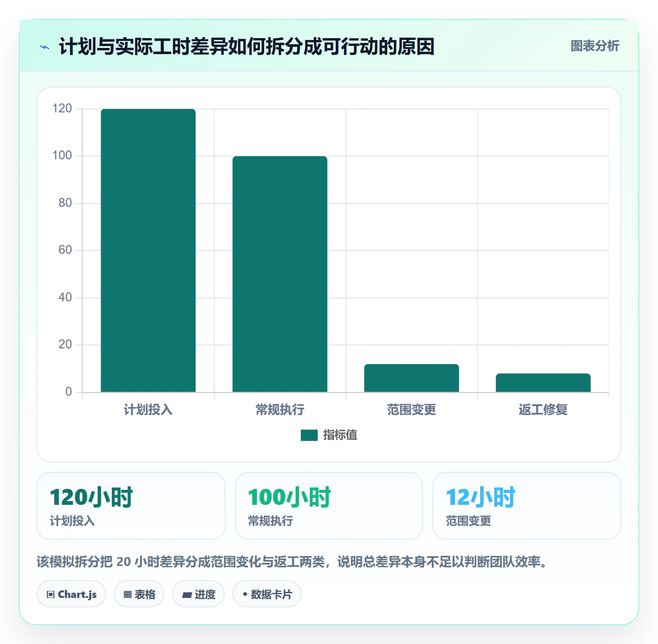Screen dimensions: 658x644
Task: Click the square icon in the Chart.js chip
Action: click(51, 595)
